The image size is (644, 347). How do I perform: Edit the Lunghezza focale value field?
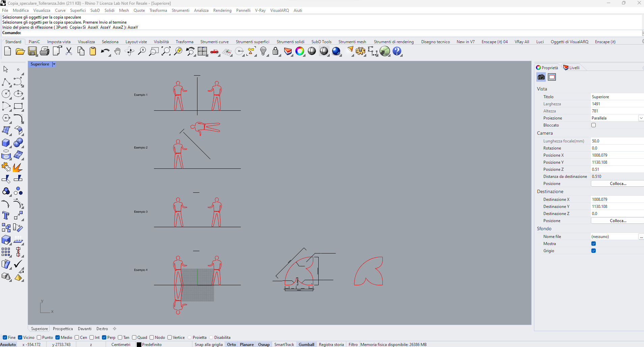click(617, 141)
